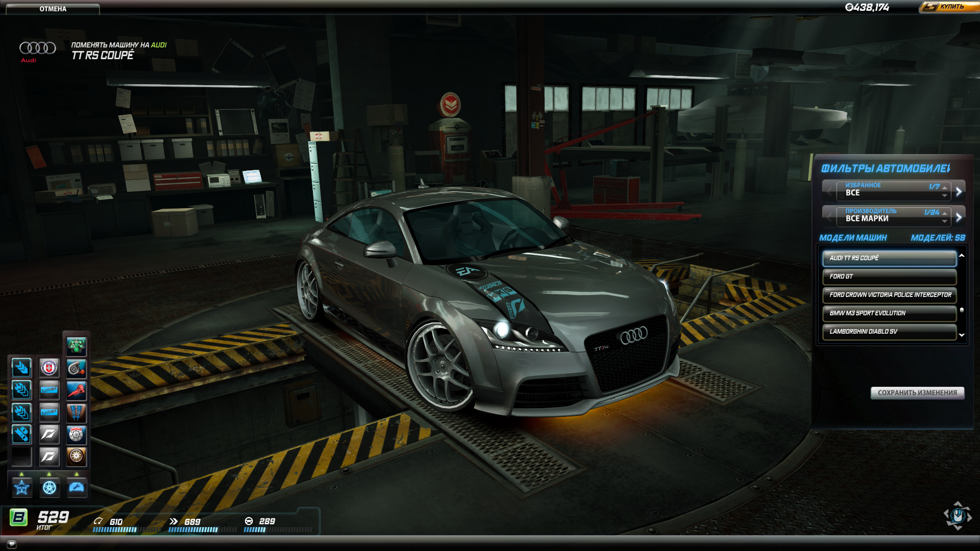The image size is (980, 551).
Task: Open the red transmission part icon
Action: (x=77, y=390)
